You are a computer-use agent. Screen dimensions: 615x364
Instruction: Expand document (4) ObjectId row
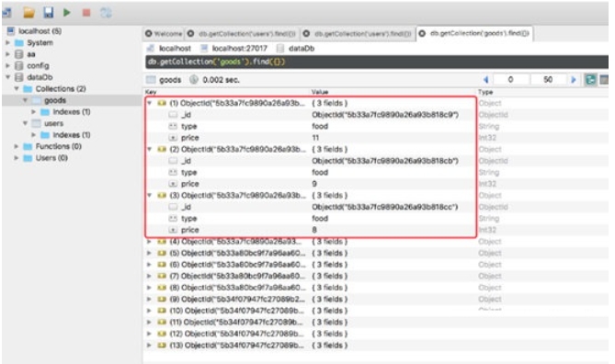(150, 242)
